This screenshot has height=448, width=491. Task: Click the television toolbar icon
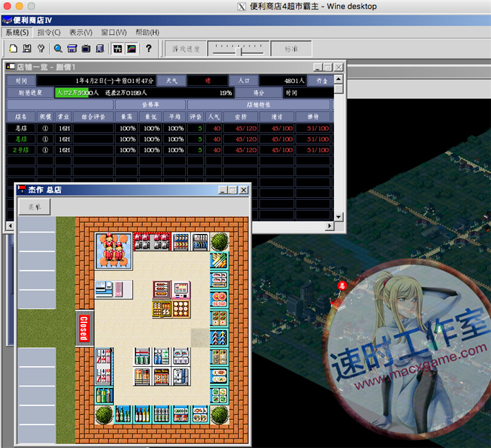tap(86, 48)
